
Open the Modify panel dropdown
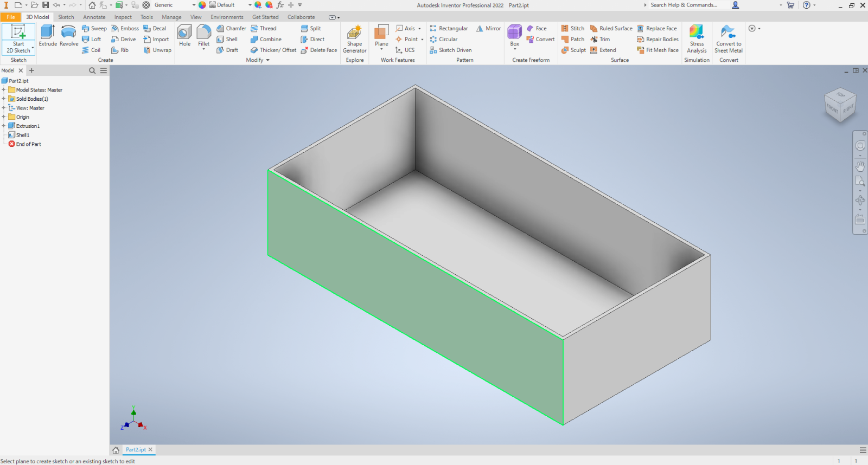(267, 60)
